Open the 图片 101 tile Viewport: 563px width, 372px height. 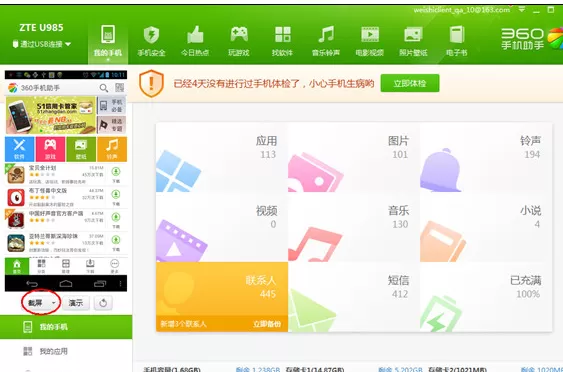pos(354,157)
